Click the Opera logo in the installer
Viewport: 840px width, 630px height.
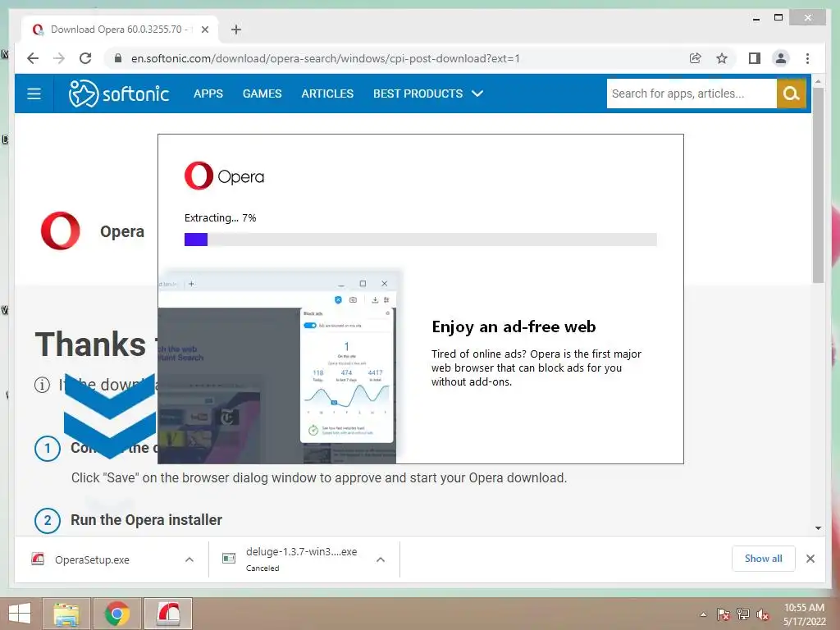coord(224,176)
